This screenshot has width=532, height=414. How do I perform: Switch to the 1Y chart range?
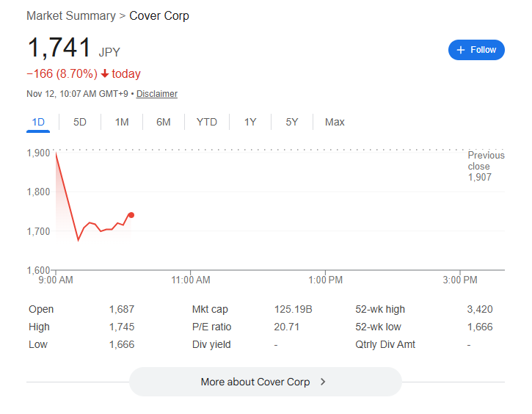click(250, 122)
